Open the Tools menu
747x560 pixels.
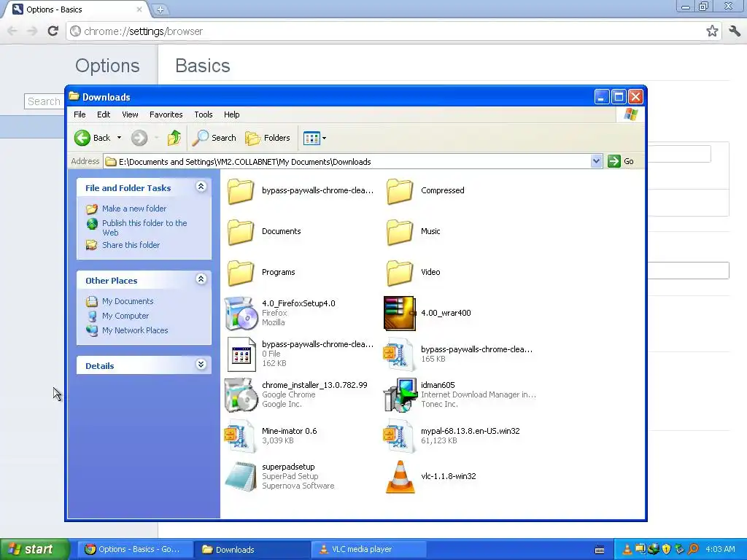click(x=204, y=114)
